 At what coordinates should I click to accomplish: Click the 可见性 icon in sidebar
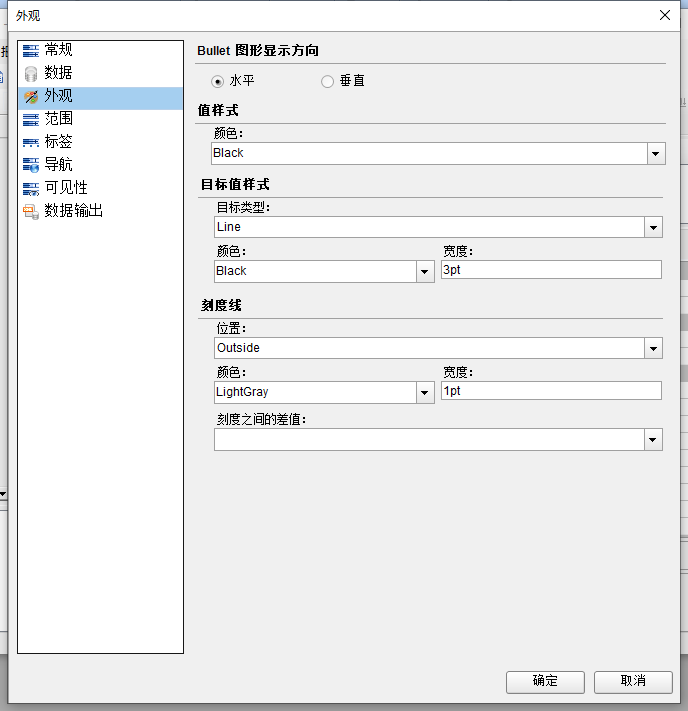tap(31, 189)
